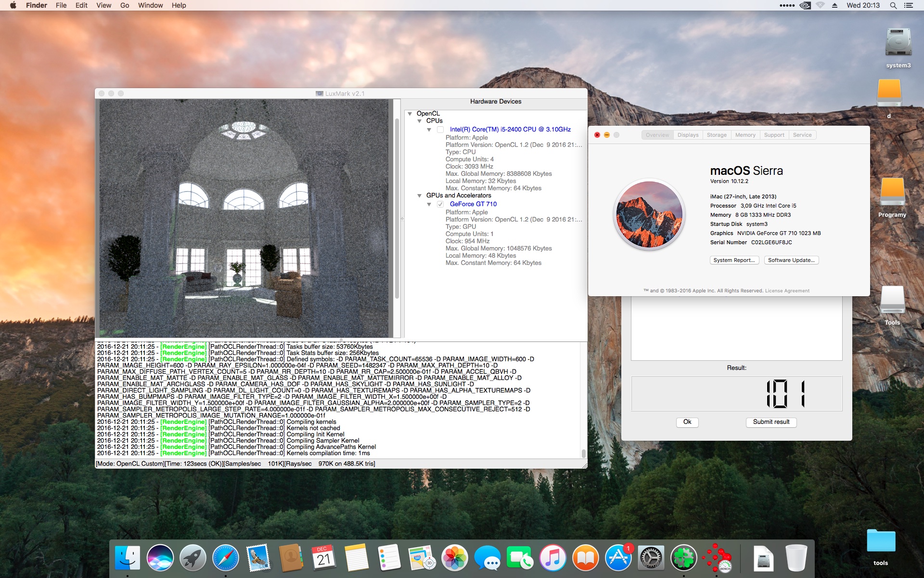Screen dimensions: 924x578
Task: Open the License Agreement link
Action: [787, 291]
